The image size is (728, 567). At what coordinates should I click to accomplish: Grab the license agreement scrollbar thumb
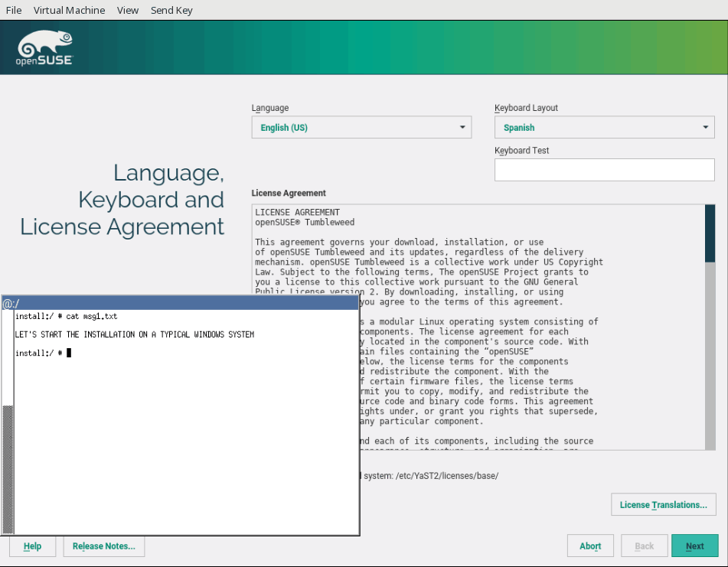710,233
